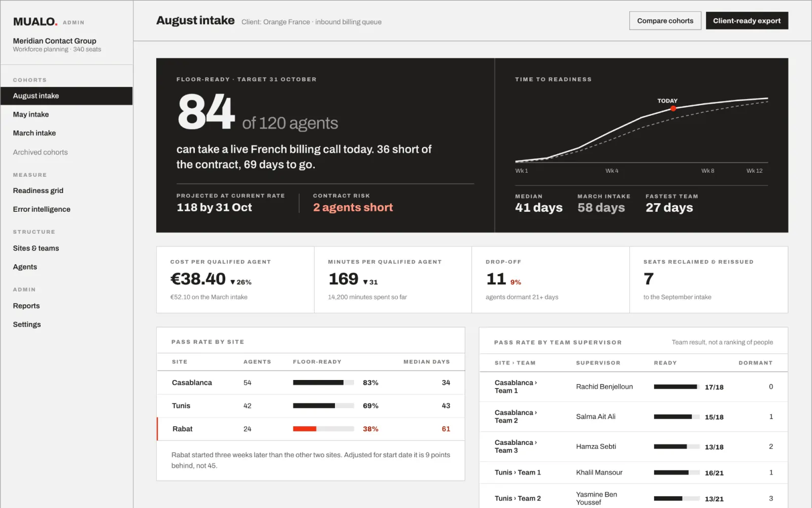Viewport: 812px width, 508px height.
Task: Select the Rabat row in the site table
Action: [311, 429]
